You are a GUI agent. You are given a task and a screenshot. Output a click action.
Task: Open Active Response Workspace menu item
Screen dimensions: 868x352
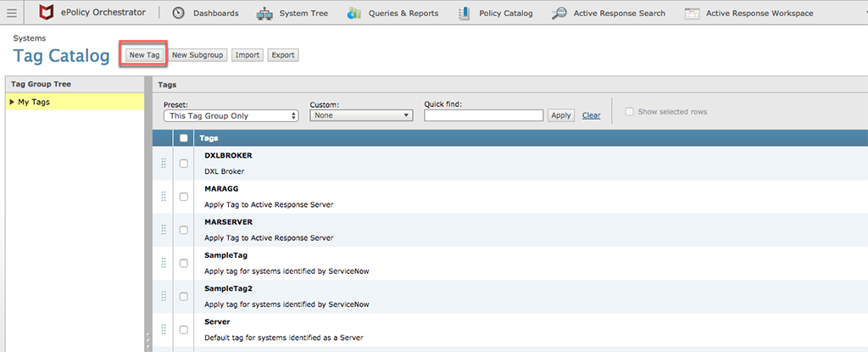click(759, 14)
